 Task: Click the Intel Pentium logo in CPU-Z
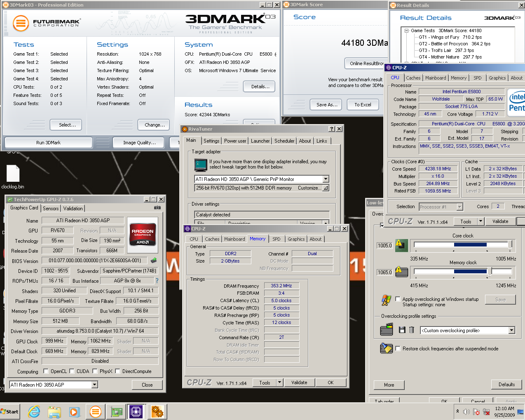(x=516, y=102)
